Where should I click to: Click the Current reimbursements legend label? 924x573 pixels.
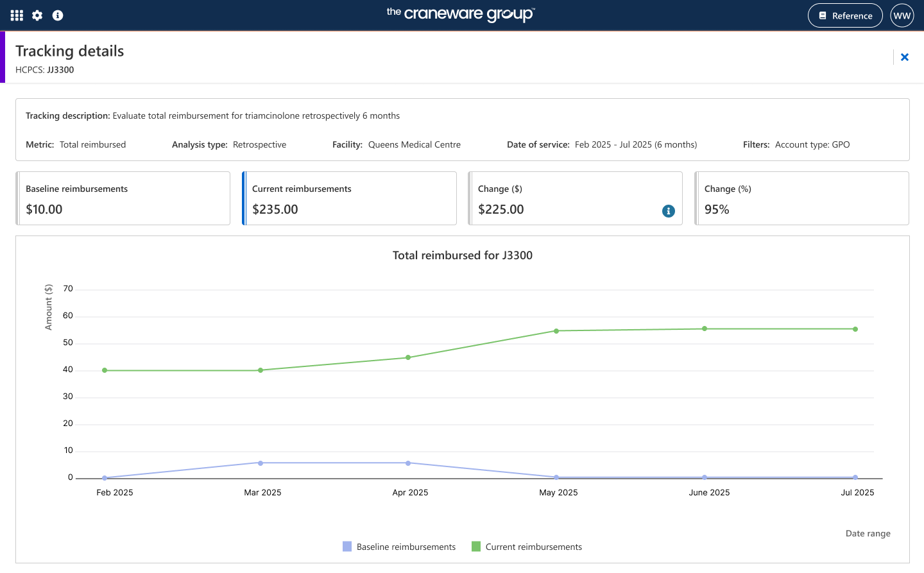(534, 547)
